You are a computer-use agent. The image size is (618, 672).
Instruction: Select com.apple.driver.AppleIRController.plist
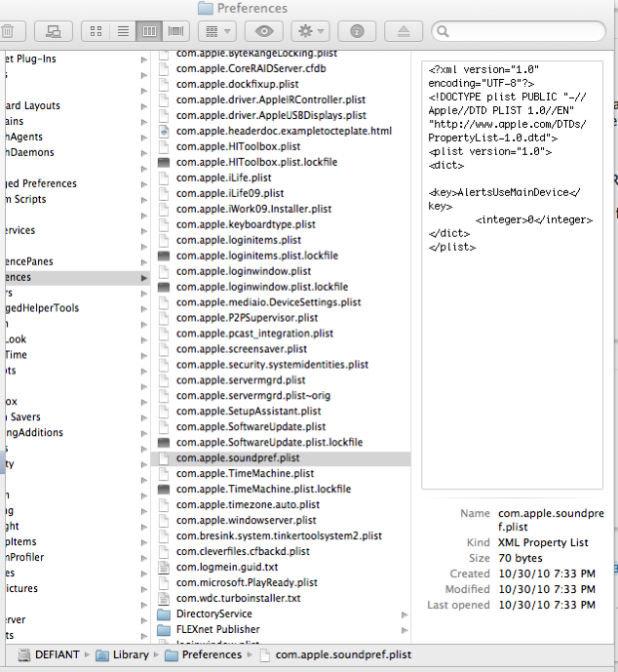pos(271,99)
